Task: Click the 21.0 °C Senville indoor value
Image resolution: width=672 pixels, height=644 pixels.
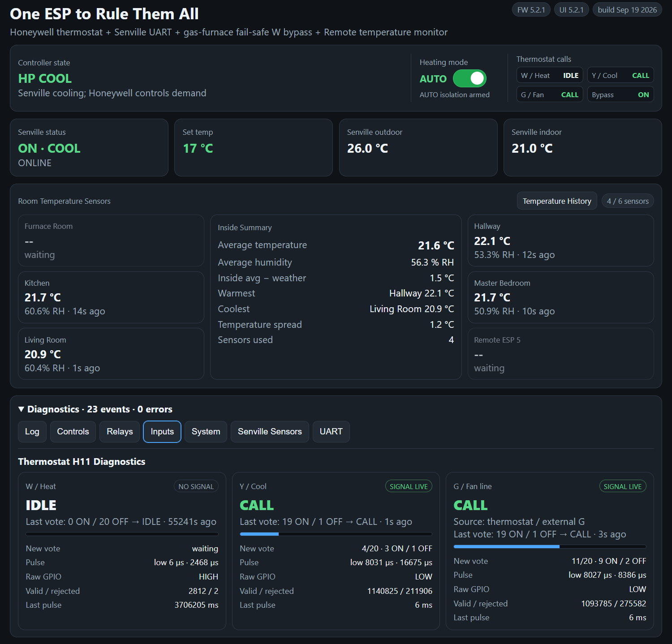Action: [x=532, y=148]
